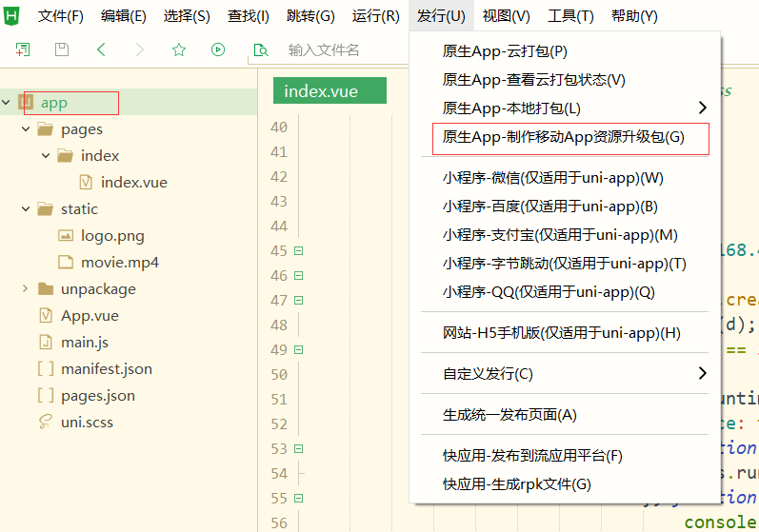Fold code block at line 53
The image size is (759, 532).
pyautogui.click(x=299, y=448)
